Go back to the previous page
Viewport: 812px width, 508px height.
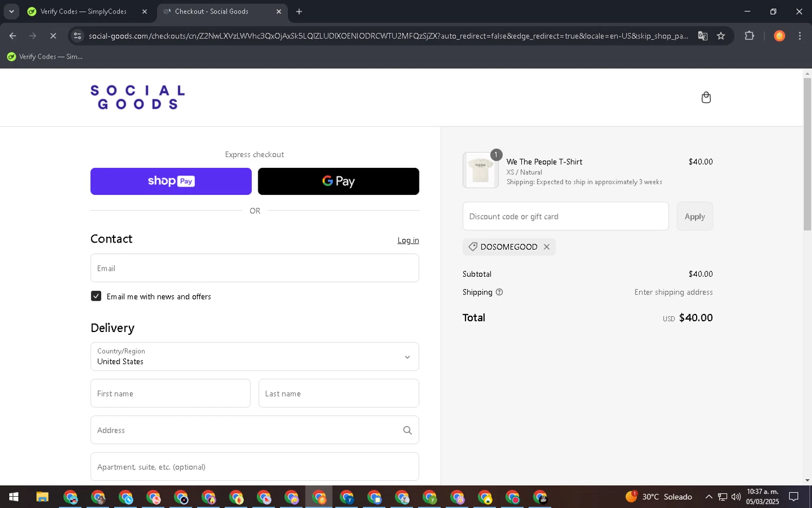12,36
